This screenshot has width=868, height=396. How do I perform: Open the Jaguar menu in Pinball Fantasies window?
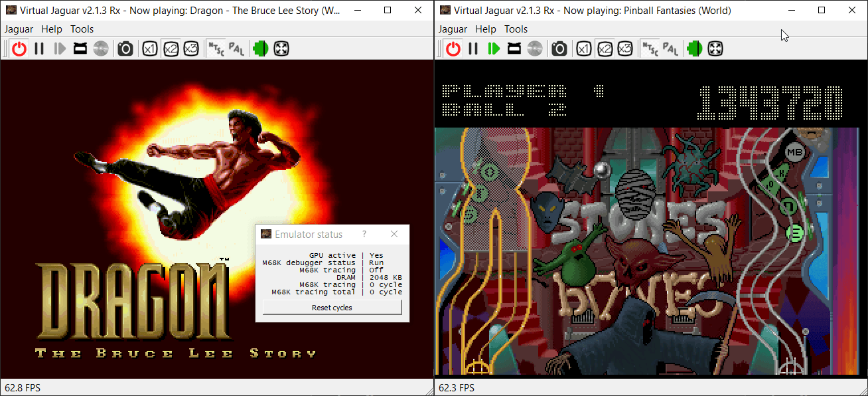453,29
